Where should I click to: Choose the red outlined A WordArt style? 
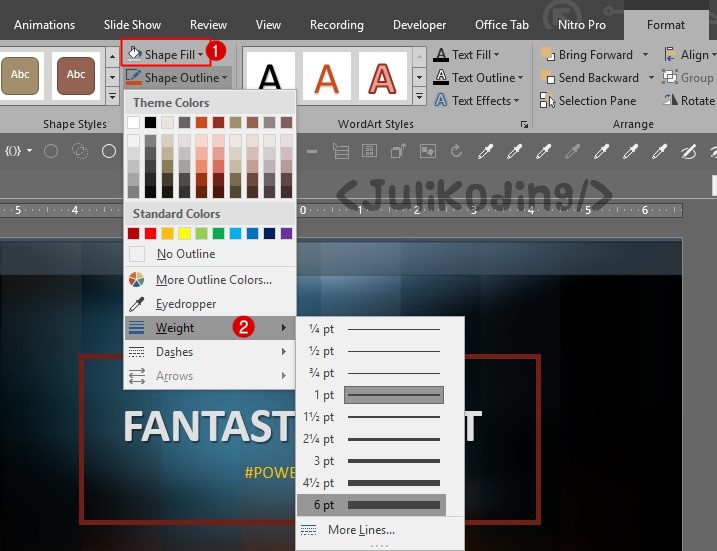pyautogui.click(x=382, y=77)
